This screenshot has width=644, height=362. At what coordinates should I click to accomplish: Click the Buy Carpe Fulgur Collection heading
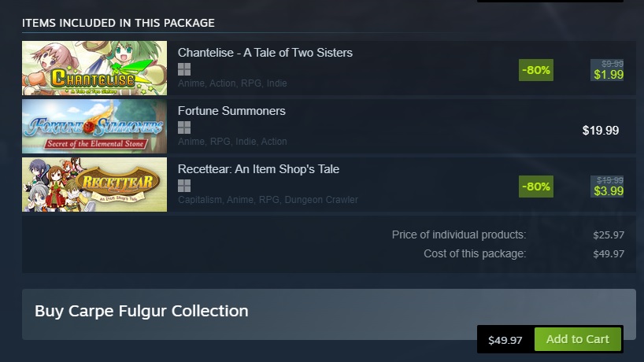tap(141, 311)
